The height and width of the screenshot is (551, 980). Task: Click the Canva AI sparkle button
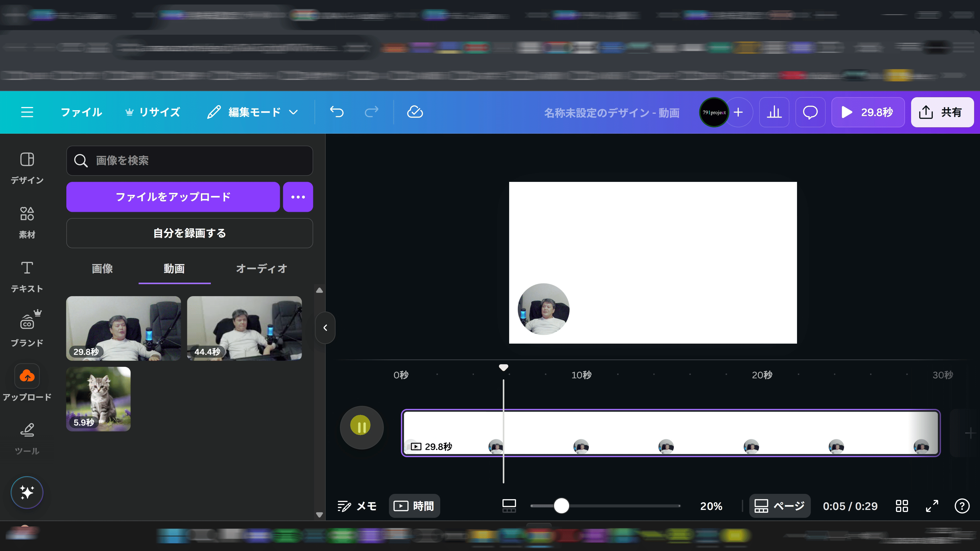pos(27,492)
